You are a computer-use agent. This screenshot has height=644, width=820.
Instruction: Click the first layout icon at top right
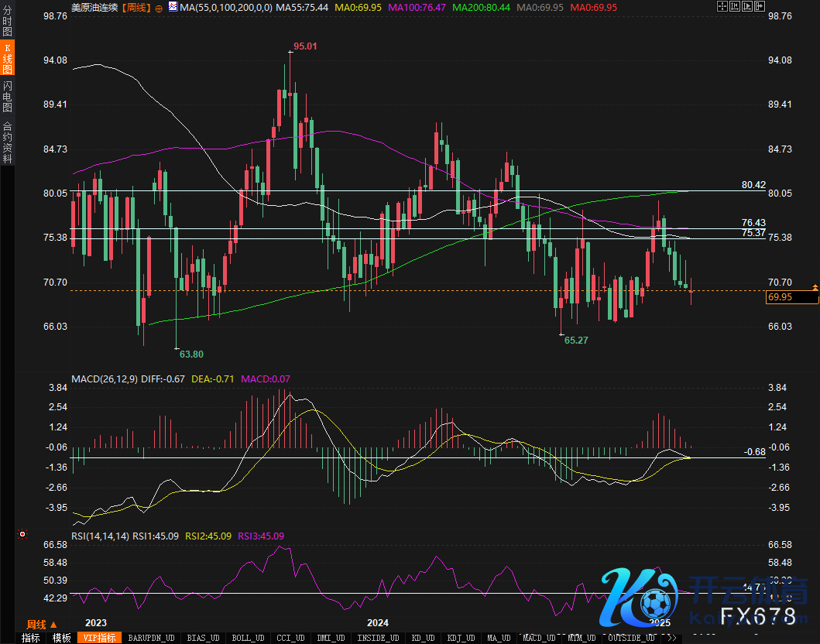723,7
